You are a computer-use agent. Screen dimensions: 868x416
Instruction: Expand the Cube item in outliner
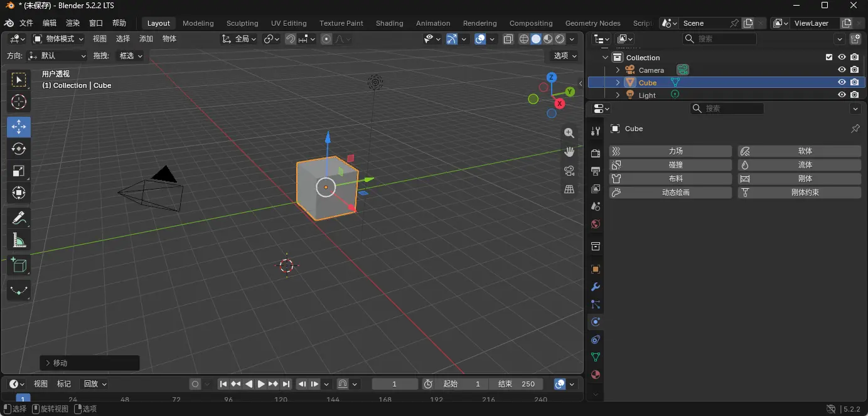click(618, 82)
